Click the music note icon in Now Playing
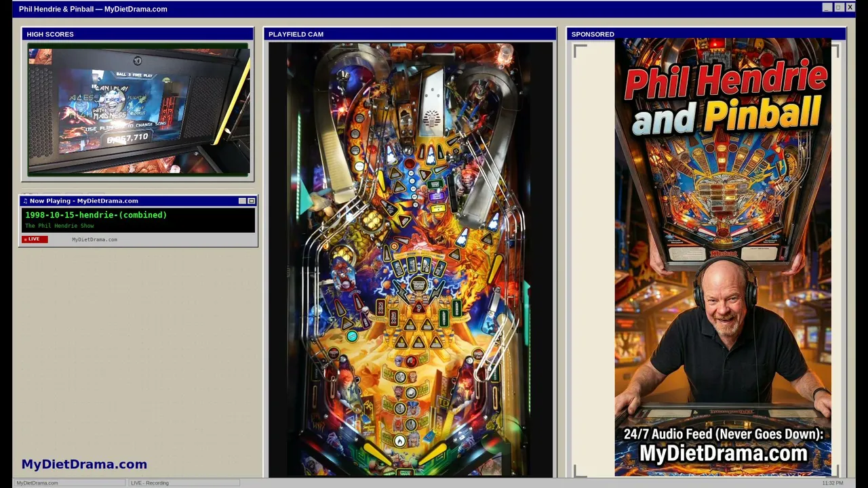 tap(25, 201)
